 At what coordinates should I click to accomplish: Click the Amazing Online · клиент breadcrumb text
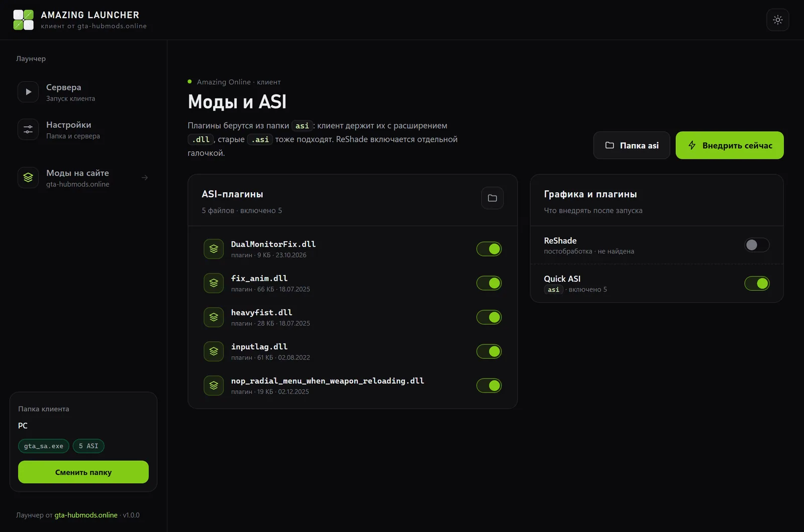[x=239, y=82]
